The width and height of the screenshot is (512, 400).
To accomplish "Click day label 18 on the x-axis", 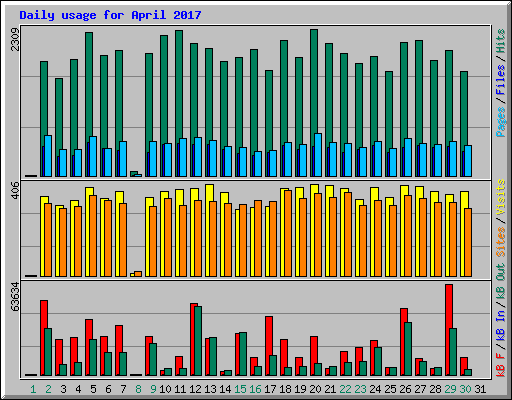I will tap(285, 389).
